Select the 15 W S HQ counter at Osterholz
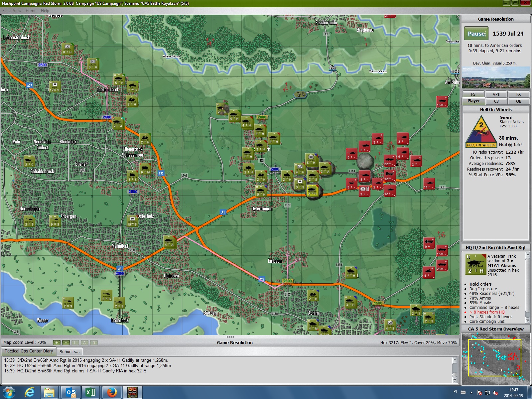The width and height of the screenshot is (532, 399). pos(132,221)
